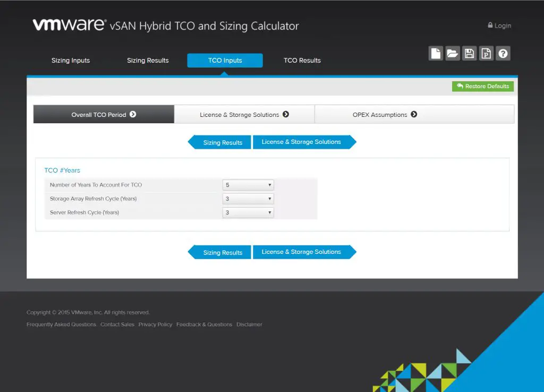Click lower Sizing Results back arrow button

pyautogui.click(x=219, y=252)
